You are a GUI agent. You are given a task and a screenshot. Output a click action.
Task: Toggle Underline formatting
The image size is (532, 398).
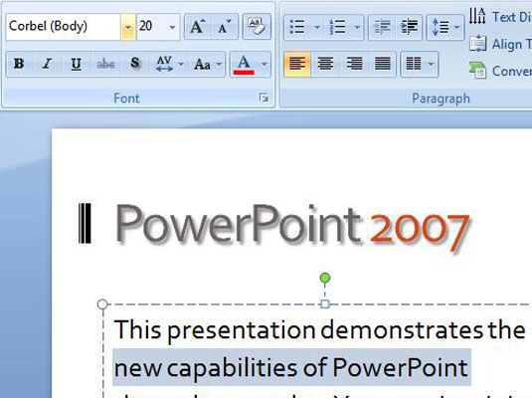77,64
